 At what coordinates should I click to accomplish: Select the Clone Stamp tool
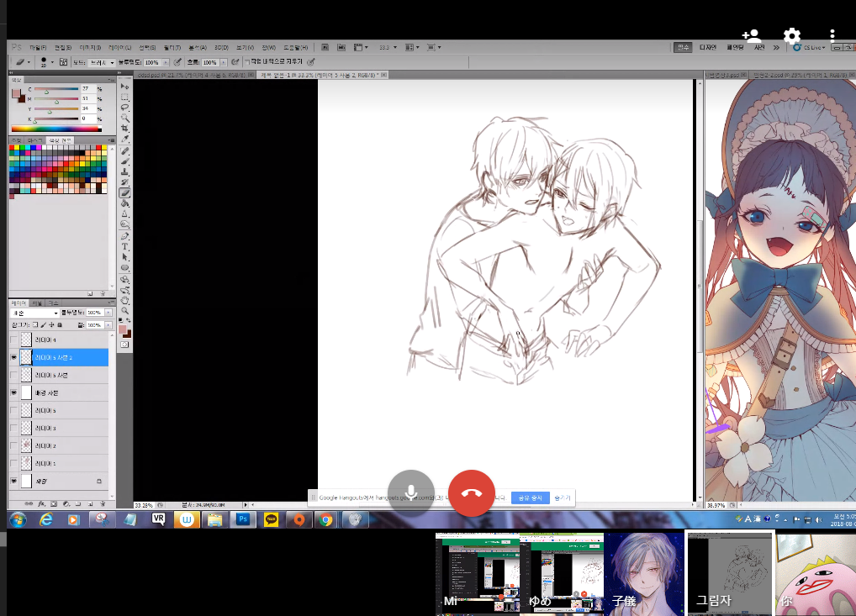pyautogui.click(x=125, y=172)
